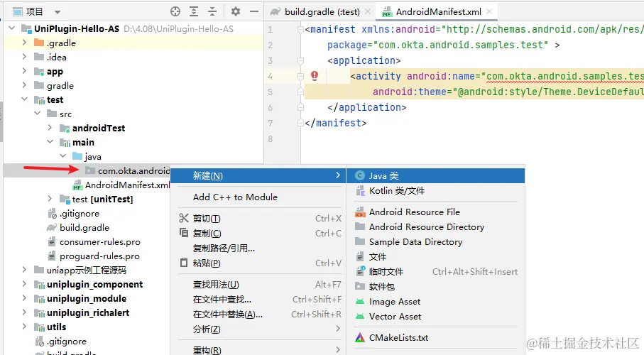This screenshot has height=355, width=644.
Task: Collapse the src folder
Action: (38, 114)
